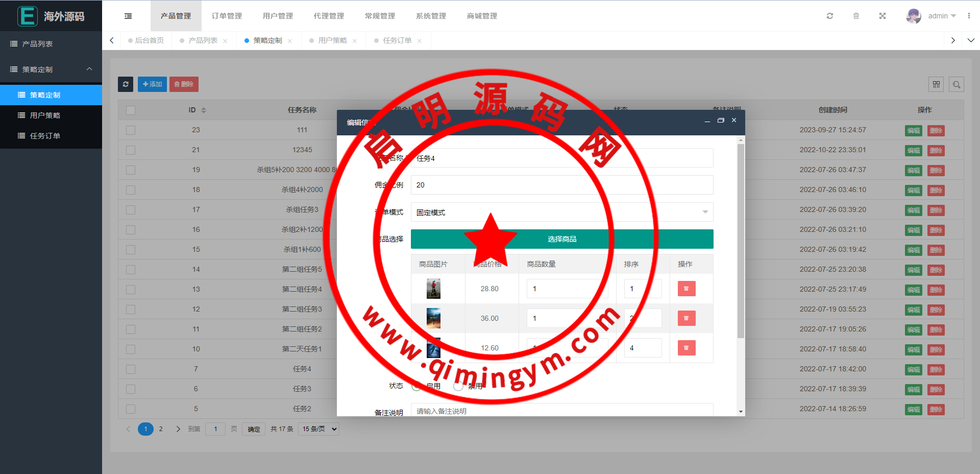The height and width of the screenshot is (474, 980).
Task: Click the dark table reload button
Action: coord(126,84)
